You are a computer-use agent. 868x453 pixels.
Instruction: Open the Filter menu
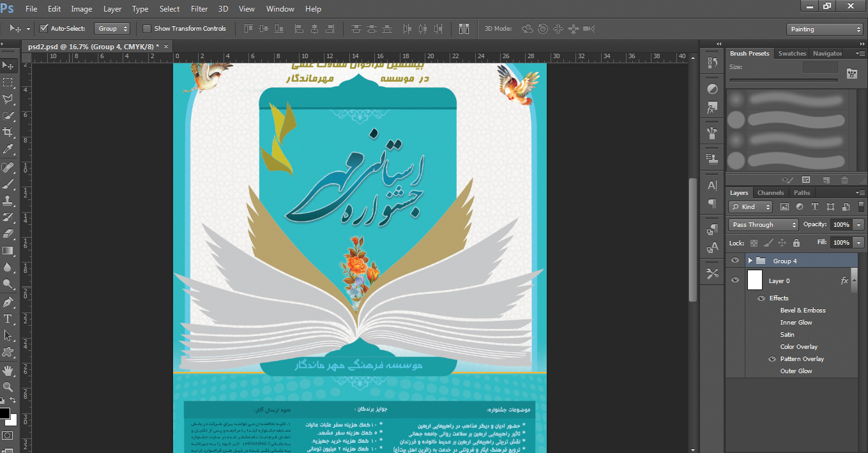point(199,9)
